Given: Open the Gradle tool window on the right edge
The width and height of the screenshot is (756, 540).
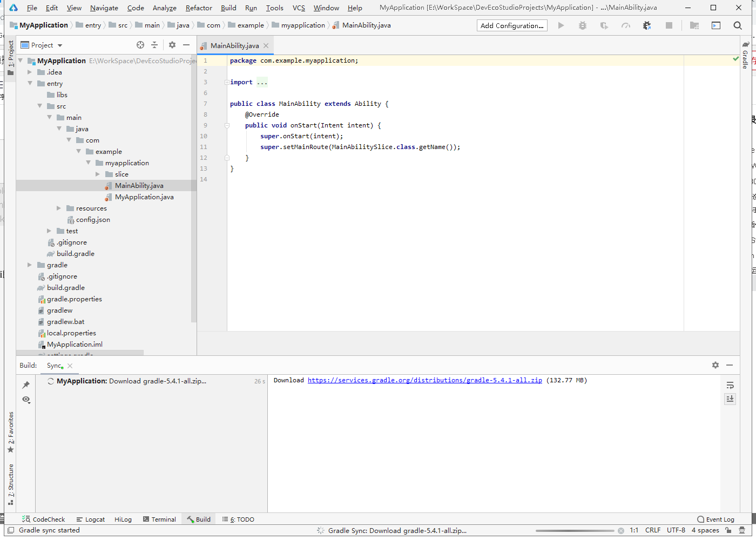Looking at the screenshot, I should coord(746,55).
